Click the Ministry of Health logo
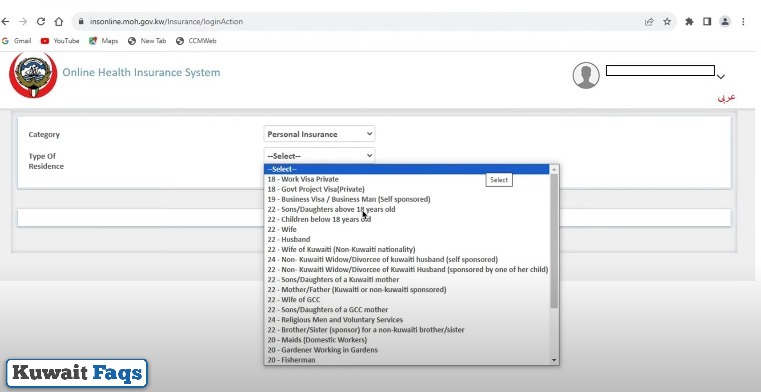This screenshot has height=392, width=761. [x=33, y=75]
